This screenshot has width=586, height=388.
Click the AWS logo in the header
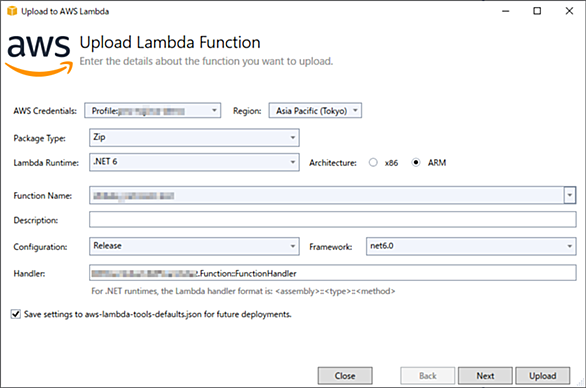(x=39, y=56)
